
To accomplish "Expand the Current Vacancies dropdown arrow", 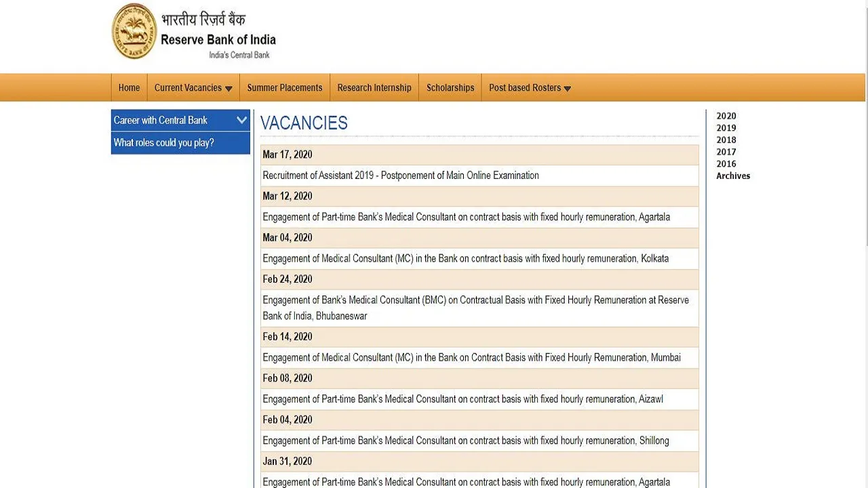I will (x=229, y=89).
